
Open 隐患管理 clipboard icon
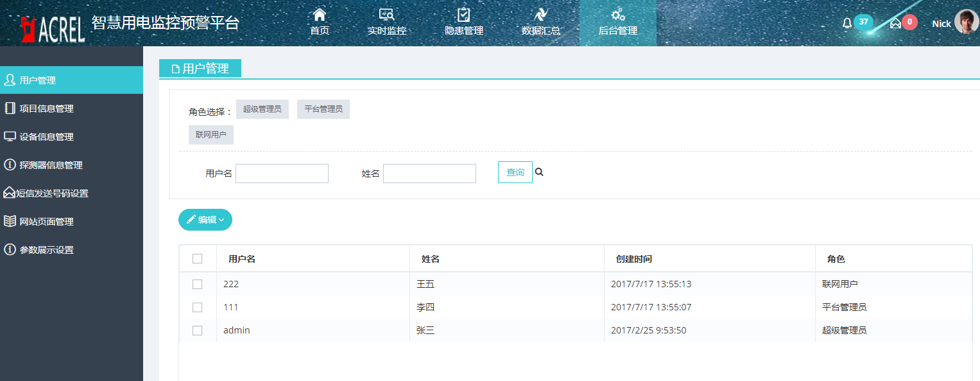point(463,15)
